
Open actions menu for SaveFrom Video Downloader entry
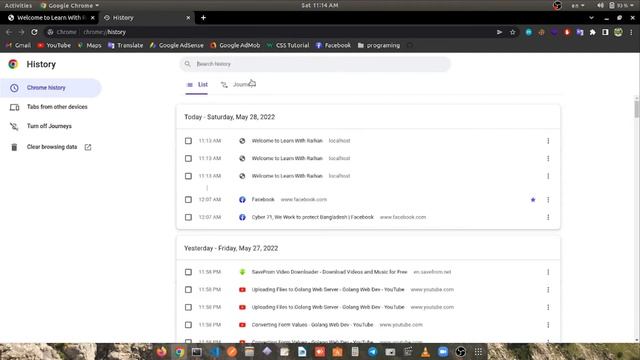tap(548, 272)
